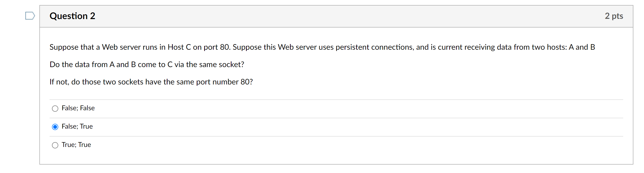The width and height of the screenshot is (644, 173).
Task: Click the "False; False" answer label text
Action: click(x=78, y=108)
